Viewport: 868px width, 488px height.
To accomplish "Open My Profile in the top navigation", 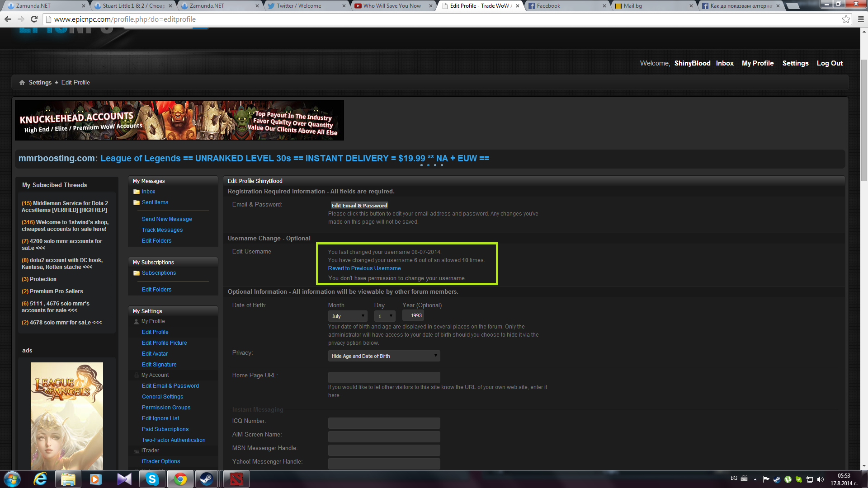I will click(758, 63).
